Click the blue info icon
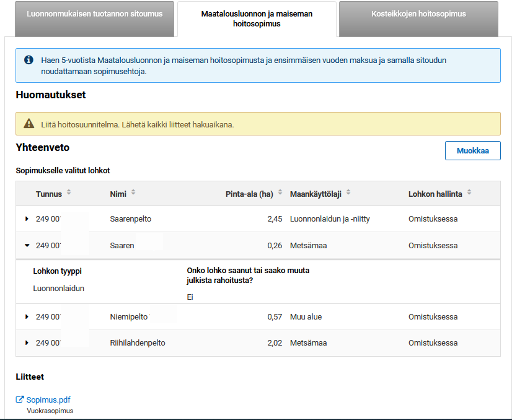Image resolution: width=512 pixels, height=420 pixels. [x=29, y=60]
